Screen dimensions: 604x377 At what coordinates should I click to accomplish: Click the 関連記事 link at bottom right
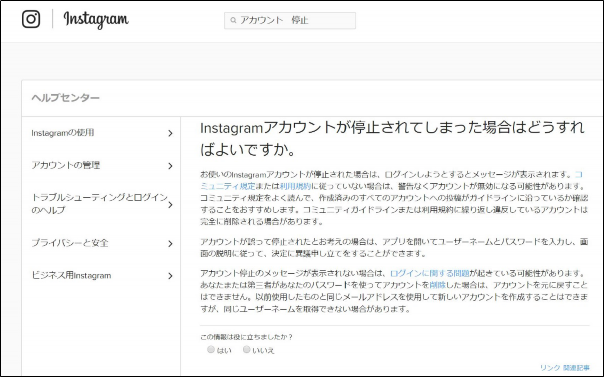pyautogui.click(x=576, y=368)
